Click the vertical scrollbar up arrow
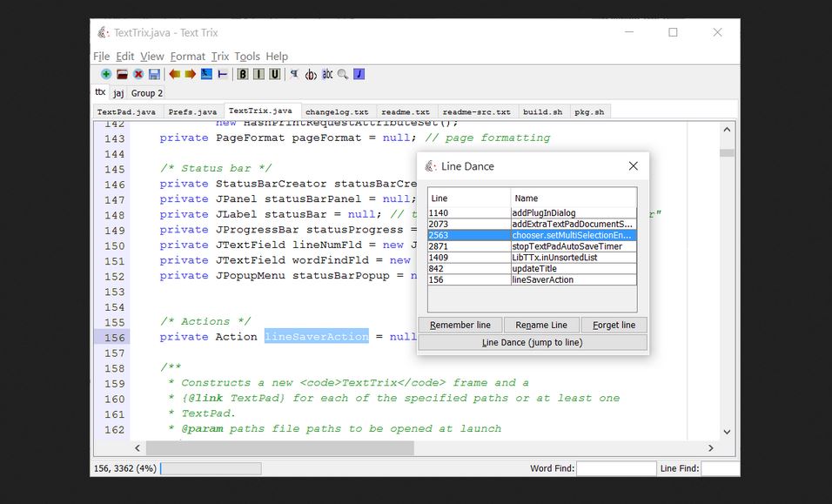This screenshot has height=504, width=832. point(727,130)
